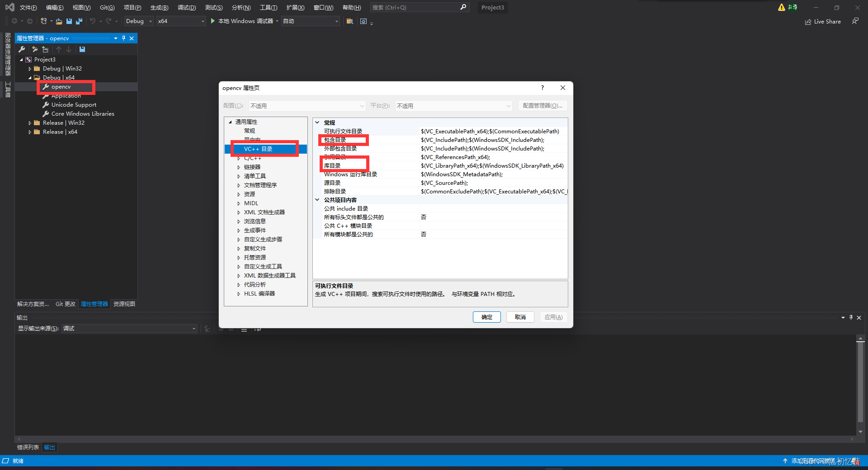Click the Add New Property Sheet icon
This screenshot has width=868, height=470.
coord(34,49)
